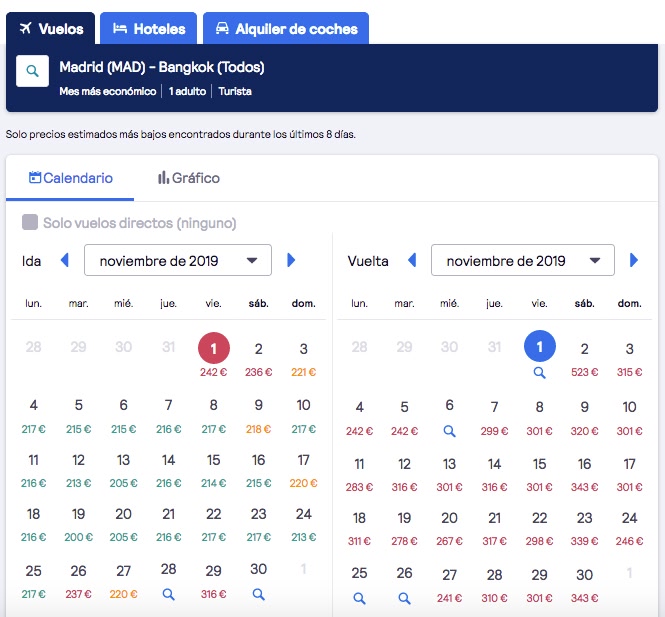Viewport: 665px width, 617px height.
Task: Select Vuelta day 22 at 298 €
Action: click(539, 528)
